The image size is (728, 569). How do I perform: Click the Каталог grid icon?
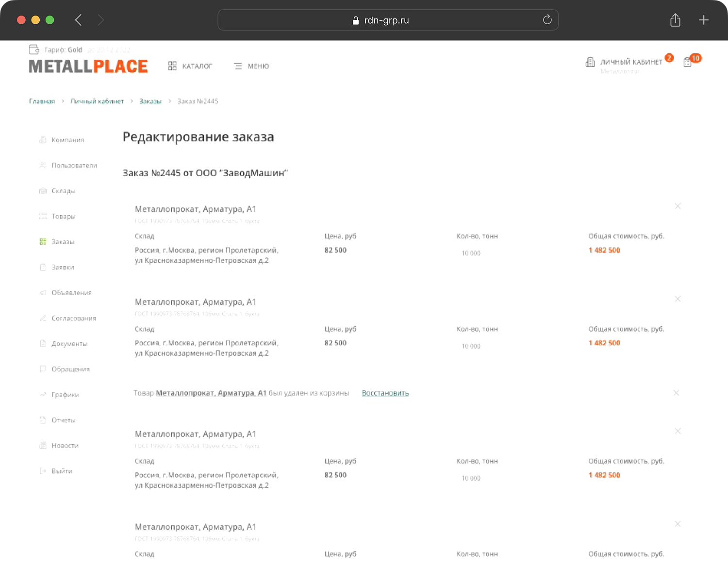point(172,66)
